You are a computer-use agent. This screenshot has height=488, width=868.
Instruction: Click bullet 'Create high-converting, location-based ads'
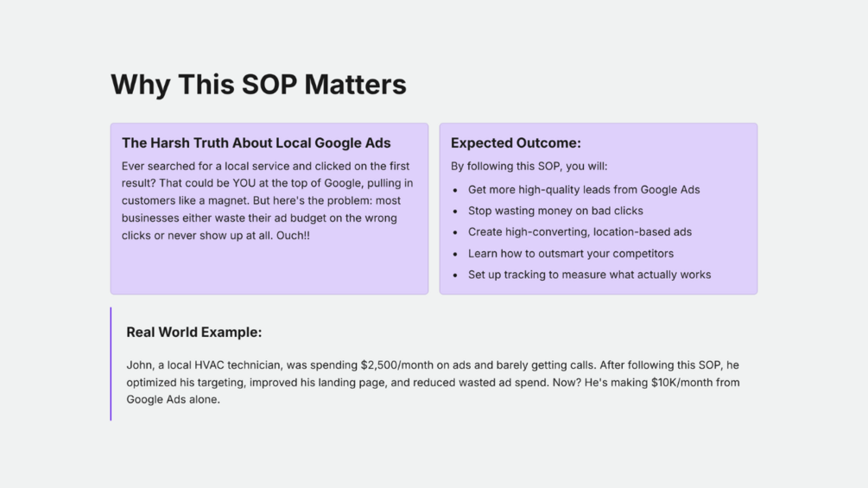point(580,231)
